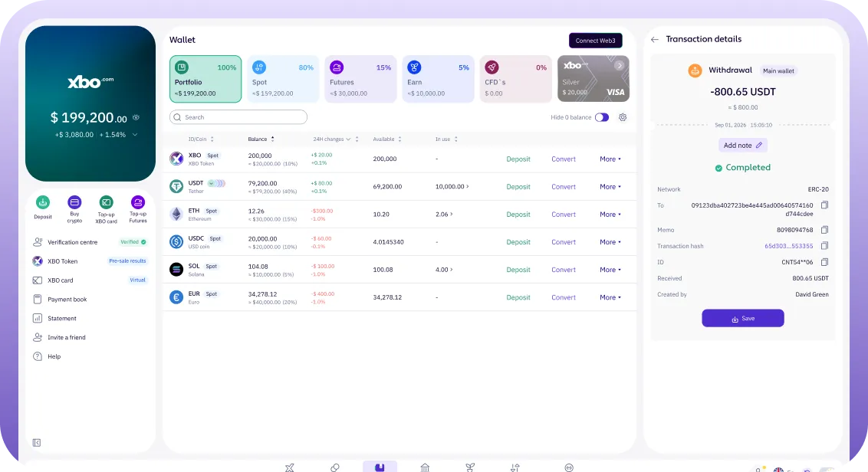
Task: Open More dropdown for SOL
Action: [610, 270]
